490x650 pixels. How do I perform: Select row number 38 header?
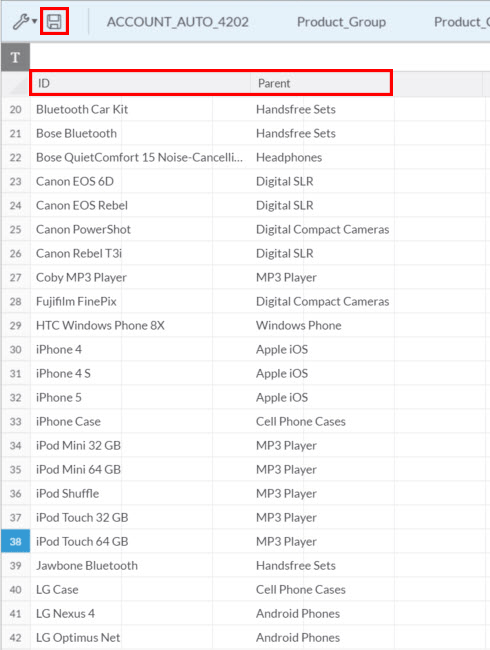15,541
